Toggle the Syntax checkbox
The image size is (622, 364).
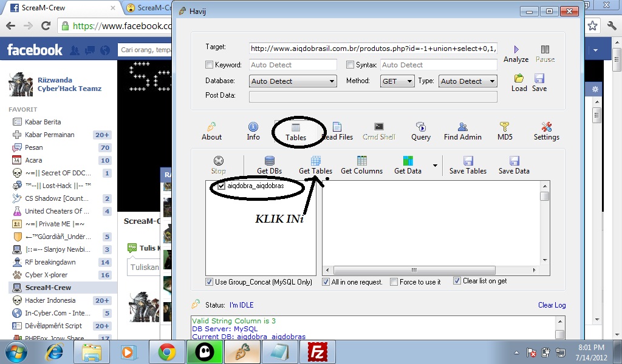point(350,64)
